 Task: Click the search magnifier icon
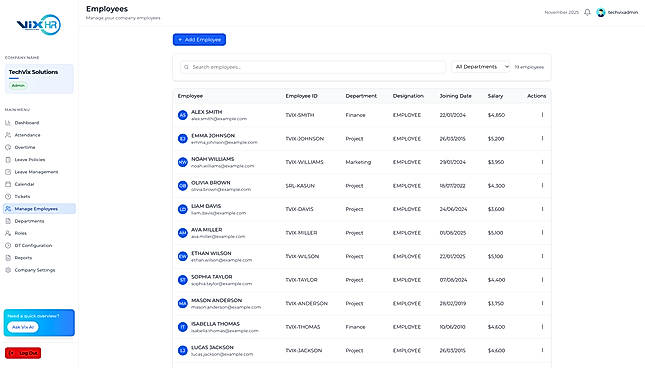pyautogui.click(x=186, y=67)
